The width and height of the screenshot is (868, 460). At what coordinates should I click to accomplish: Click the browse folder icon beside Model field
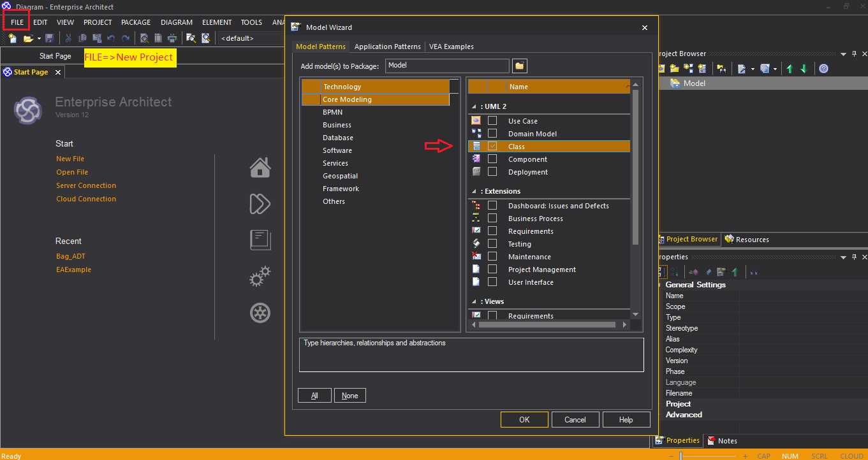pyautogui.click(x=520, y=66)
